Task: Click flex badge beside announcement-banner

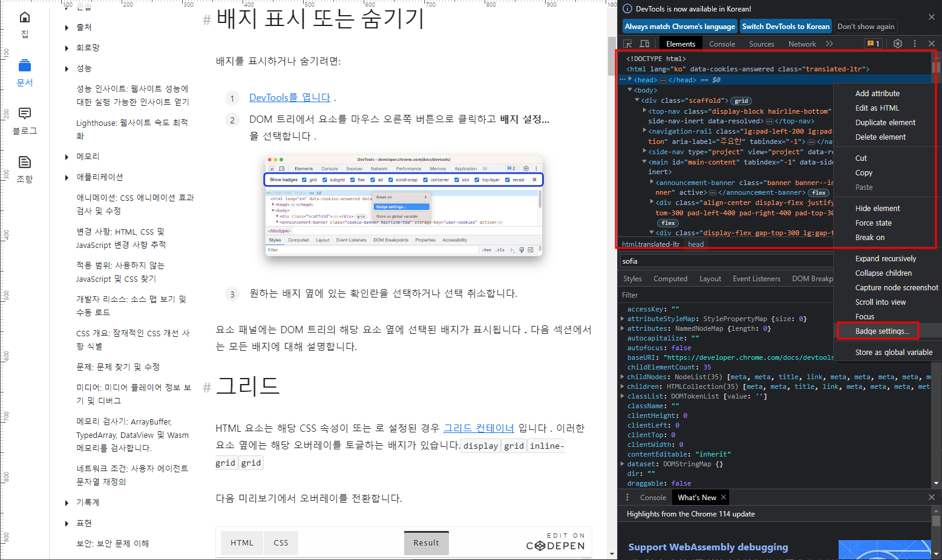Action: pyautogui.click(x=819, y=193)
